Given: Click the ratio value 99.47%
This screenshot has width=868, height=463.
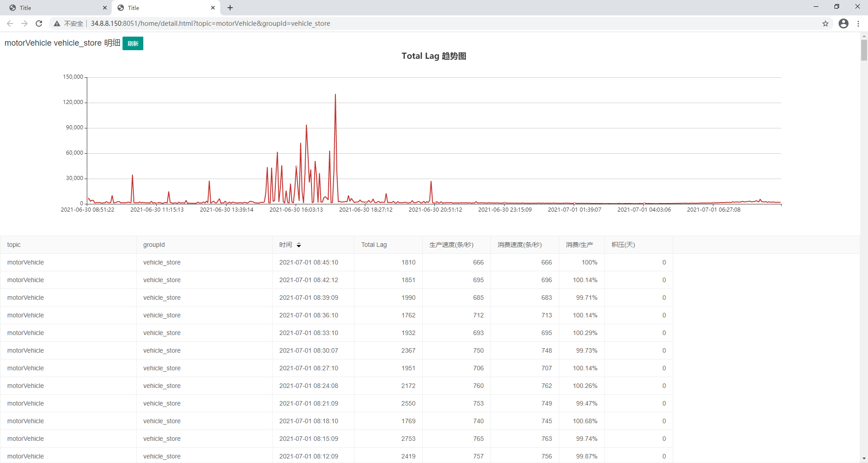Looking at the screenshot, I should (x=587, y=403).
